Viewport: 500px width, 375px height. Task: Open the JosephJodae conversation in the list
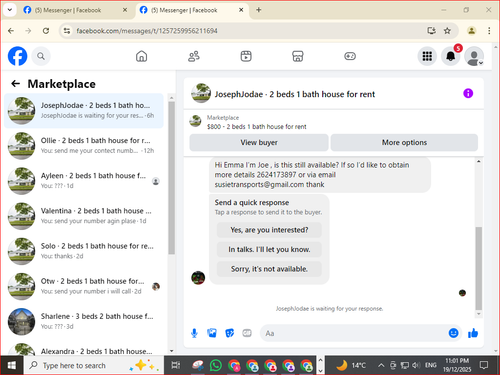click(x=84, y=111)
